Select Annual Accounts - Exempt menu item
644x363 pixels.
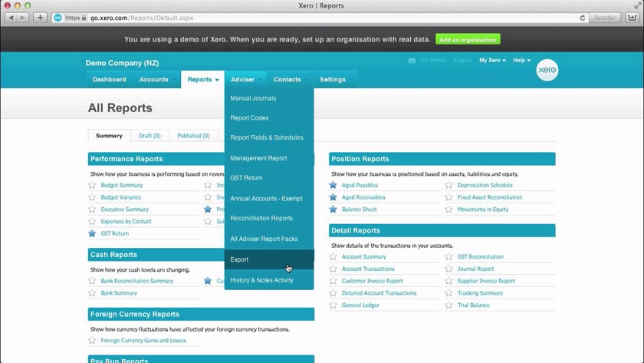coord(269,199)
